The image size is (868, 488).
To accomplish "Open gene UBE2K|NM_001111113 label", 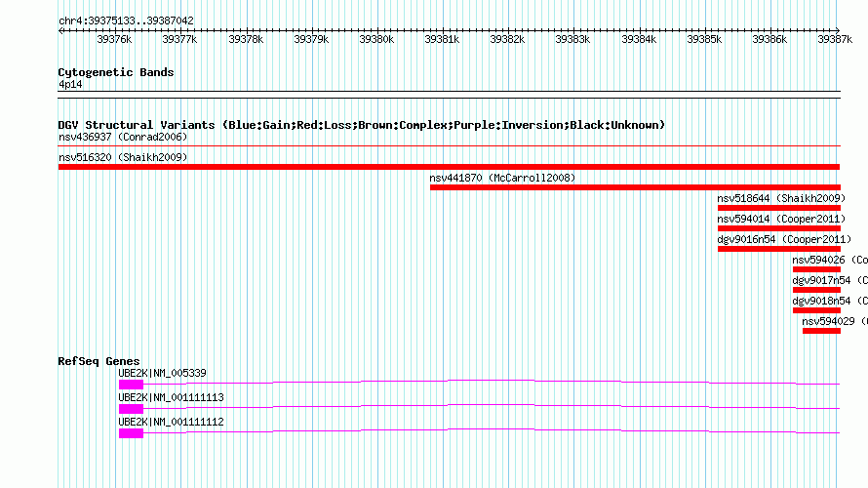I will click(x=171, y=397).
